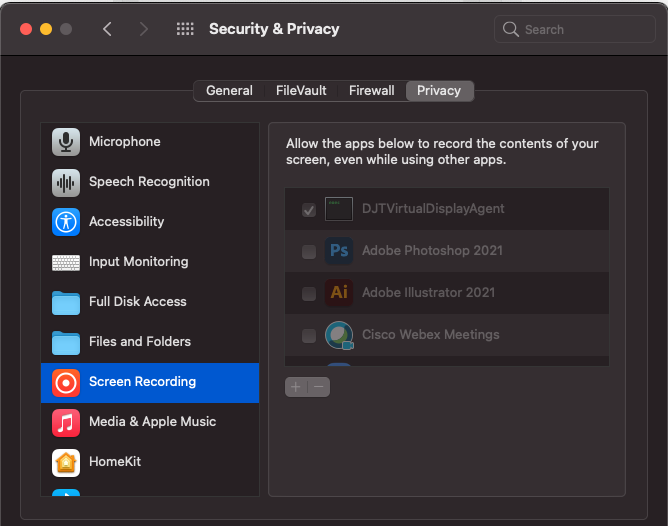The height and width of the screenshot is (526, 668).
Task: Switch to the Firewall tab
Action: tap(371, 91)
